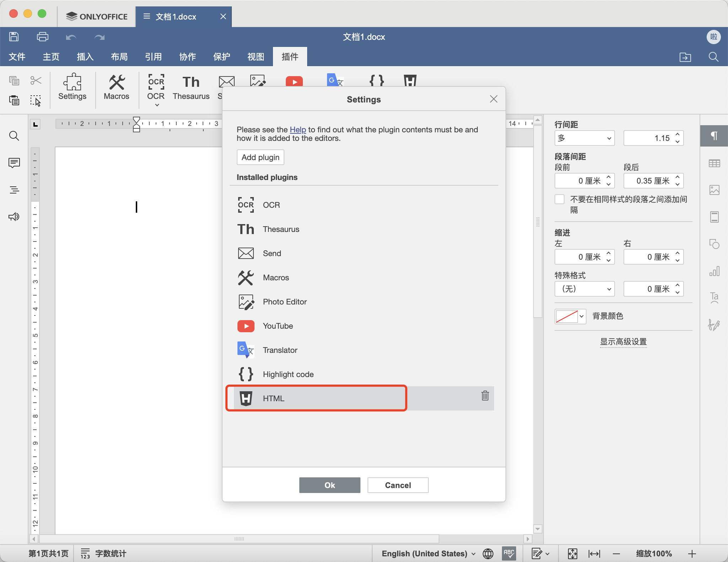Image resolution: width=728 pixels, height=562 pixels.
Task: Click the spacing-after 0.35 cm field
Action: [653, 181]
